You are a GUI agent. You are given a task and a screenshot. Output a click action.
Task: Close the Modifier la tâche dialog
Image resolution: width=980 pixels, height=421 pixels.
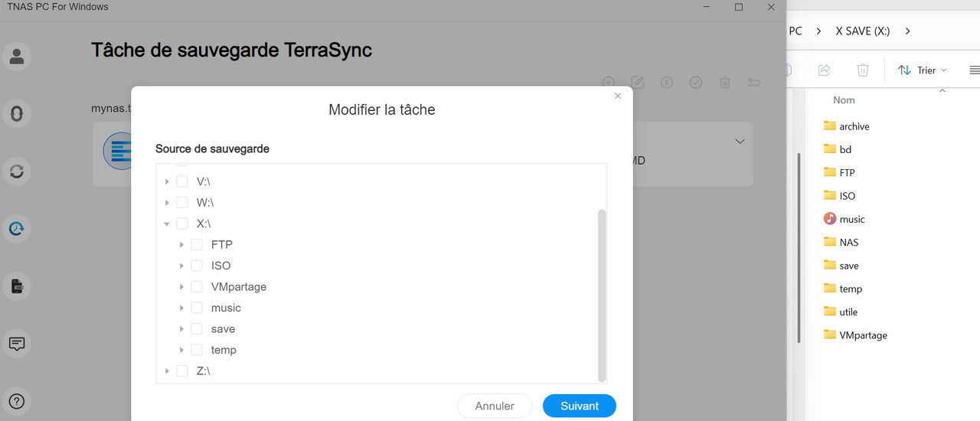coord(618,96)
